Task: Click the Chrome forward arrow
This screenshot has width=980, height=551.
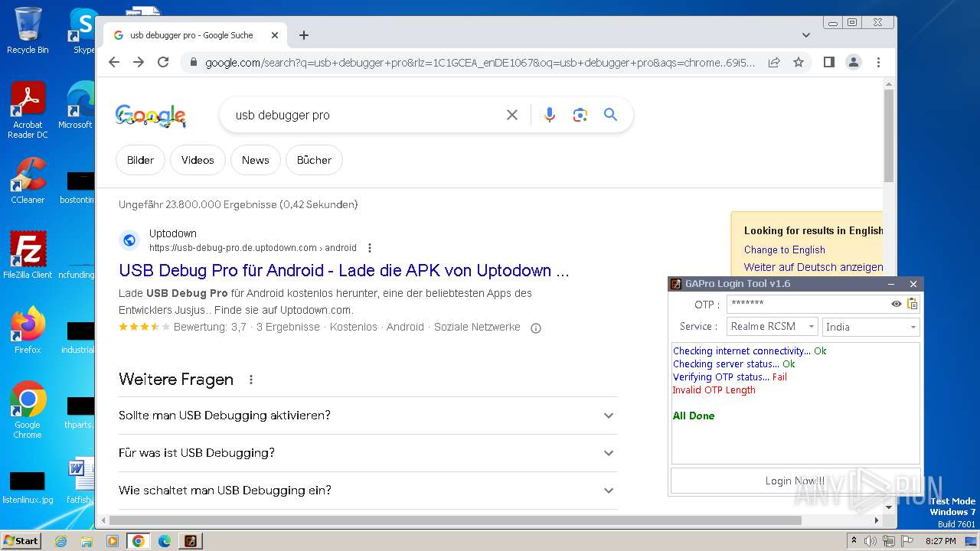Action: click(x=139, y=62)
